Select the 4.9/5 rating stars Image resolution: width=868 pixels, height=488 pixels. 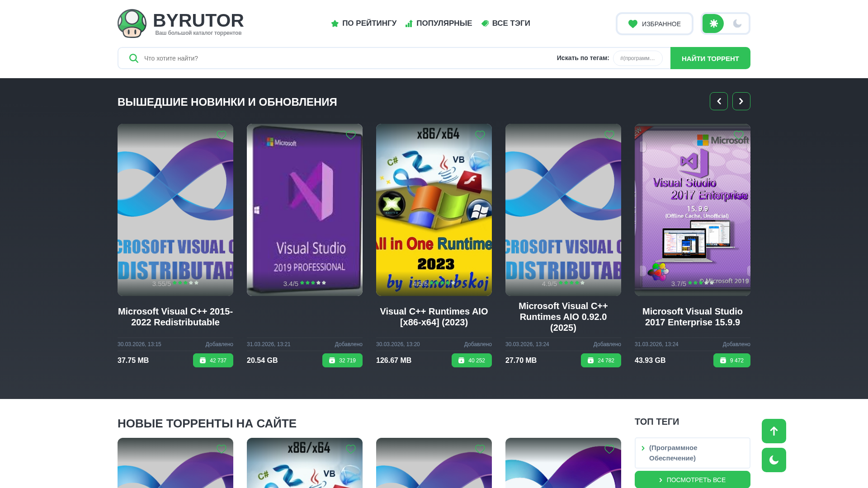[571, 283]
